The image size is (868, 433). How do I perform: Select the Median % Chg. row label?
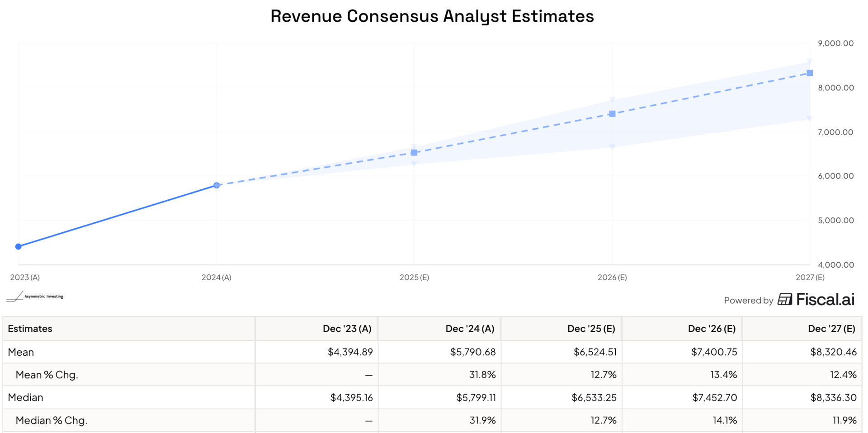[x=51, y=420]
